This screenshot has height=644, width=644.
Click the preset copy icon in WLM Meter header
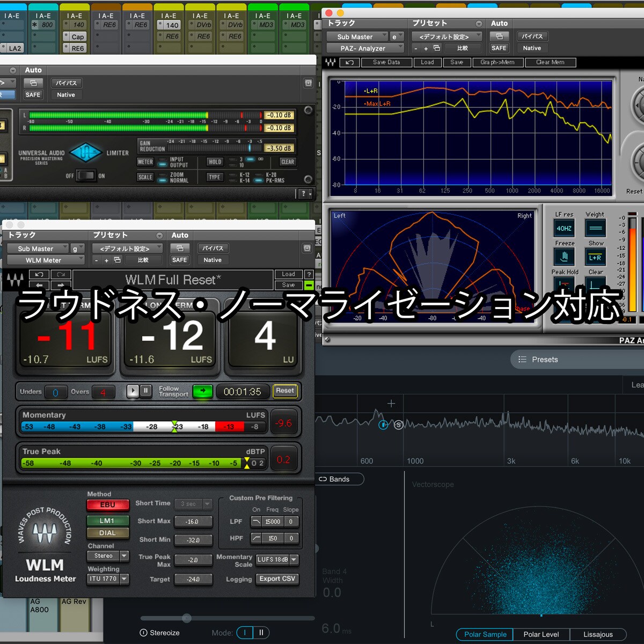click(118, 260)
